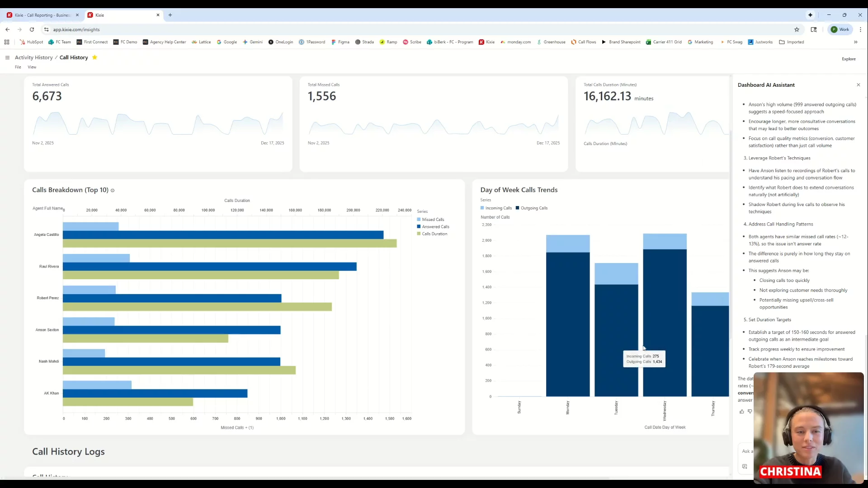Open the View menu

pos(32,67)
